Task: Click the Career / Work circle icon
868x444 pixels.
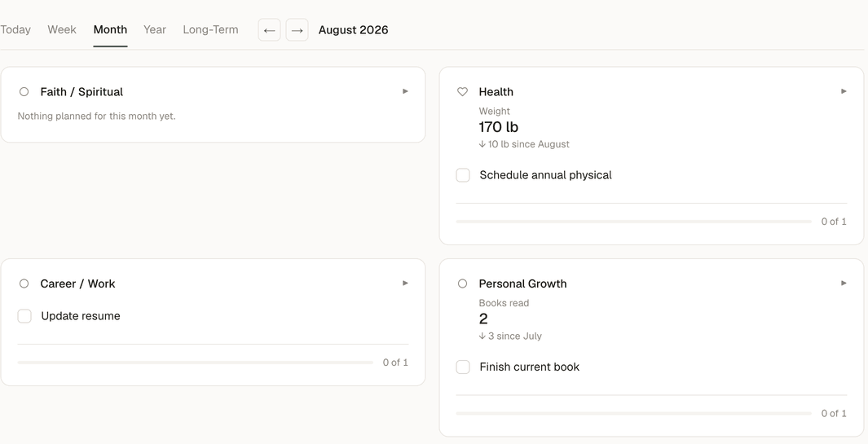Action: [x=24, y=284]
